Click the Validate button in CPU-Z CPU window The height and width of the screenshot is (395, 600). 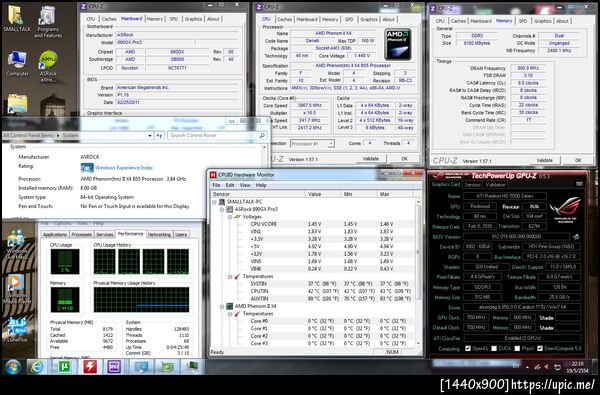(x=370, y=159)
